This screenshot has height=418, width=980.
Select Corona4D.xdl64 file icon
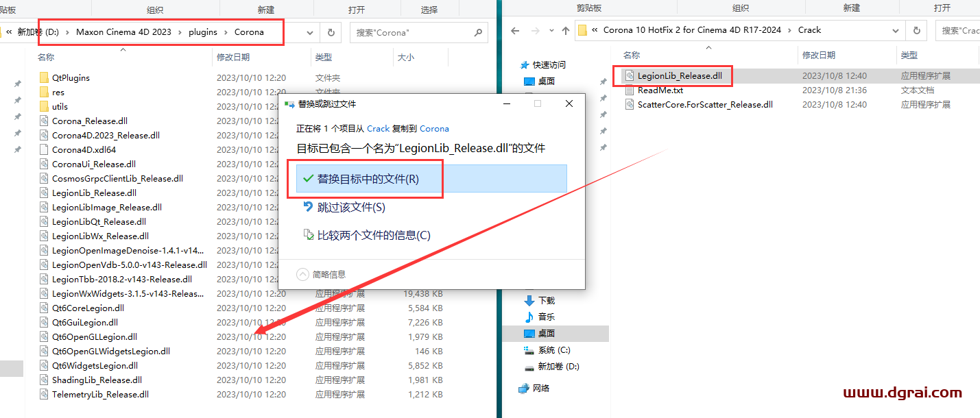(44, 149)
